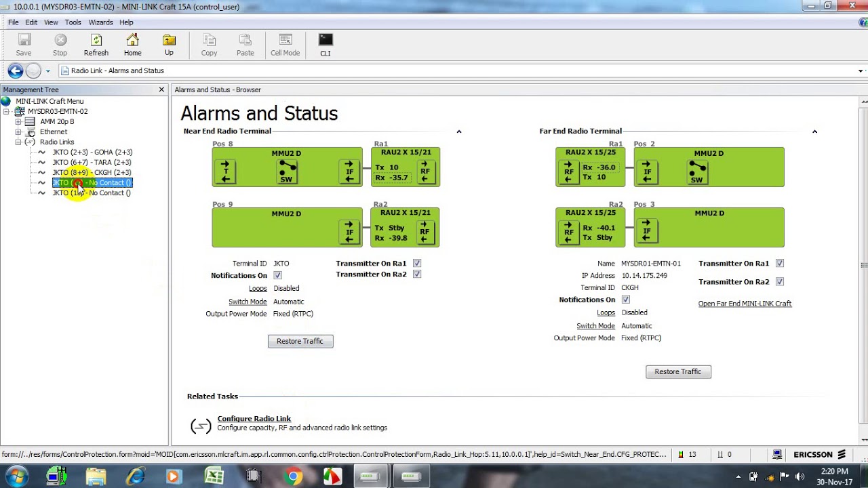Open the Edit menu

tap(32, 22)
